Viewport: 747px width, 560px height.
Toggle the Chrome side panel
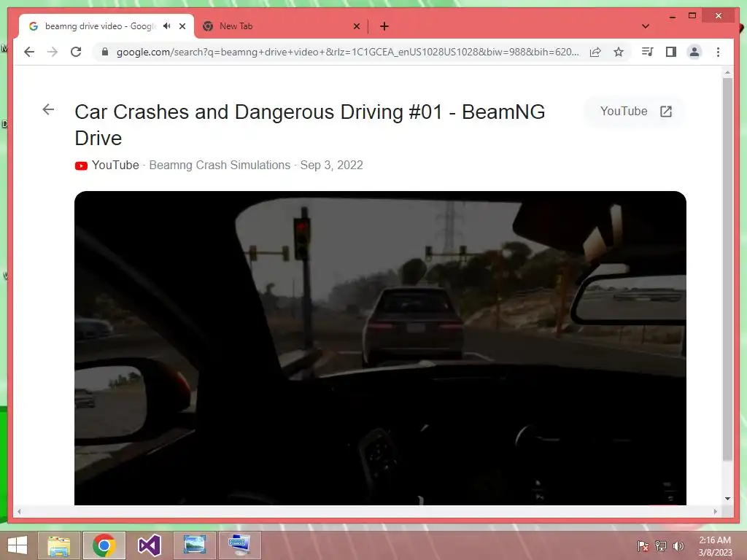pyautogui.click(x=671, y=52)
